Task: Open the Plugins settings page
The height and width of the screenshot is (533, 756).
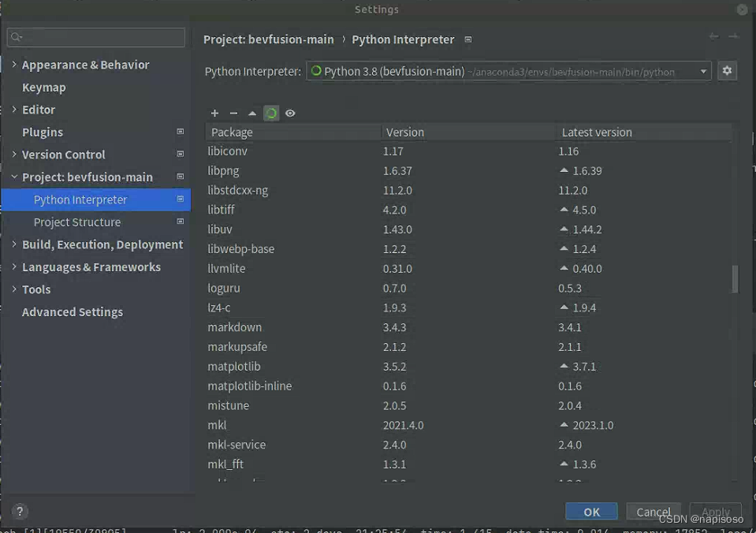Action: 43,132
